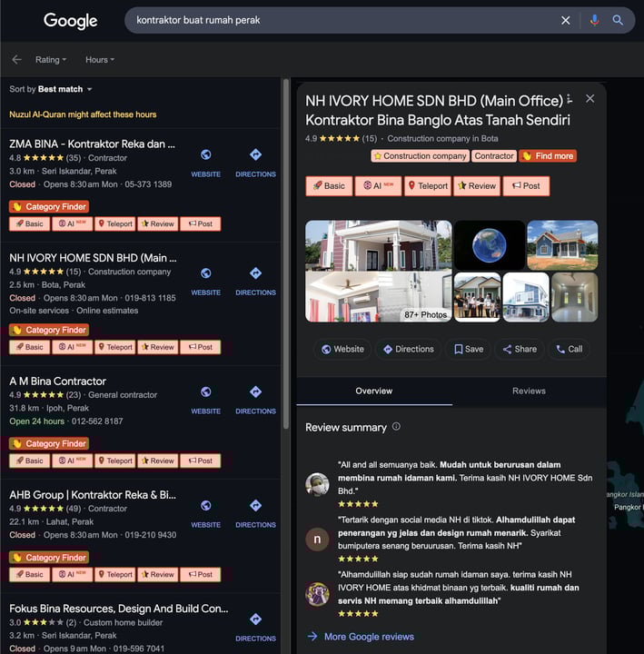Open the AHB Group listing title

[93, 495]
